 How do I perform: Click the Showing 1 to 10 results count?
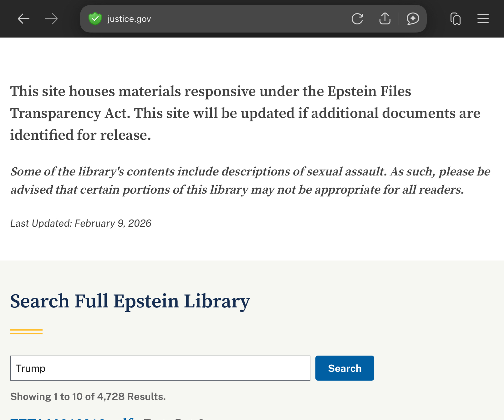tap(88, 397)
